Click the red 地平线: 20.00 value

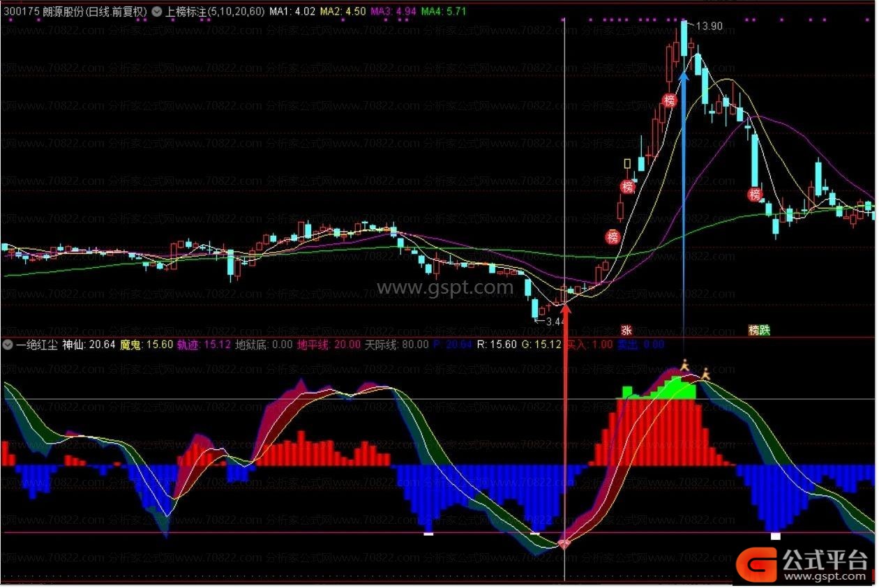[x=329, y=345]
